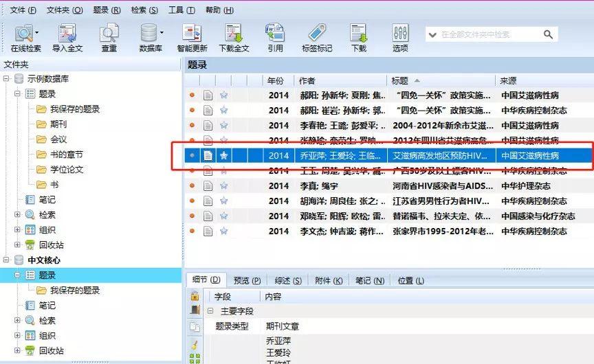Toggle the read-status dot on the 李文杰 row

pos(192,231)
